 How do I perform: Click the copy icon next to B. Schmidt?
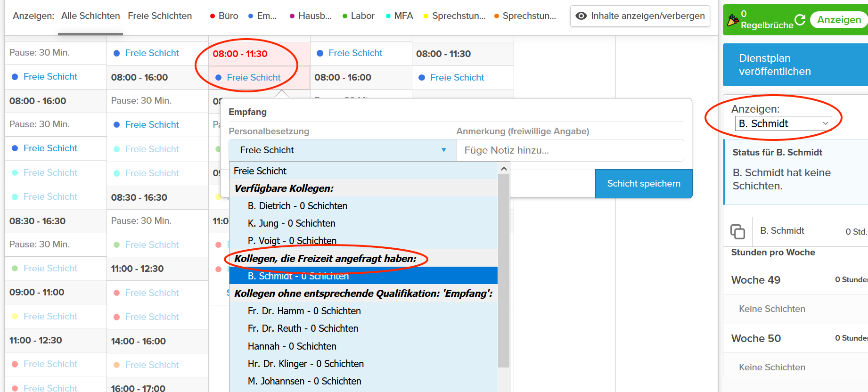click(x=737, y=231)
